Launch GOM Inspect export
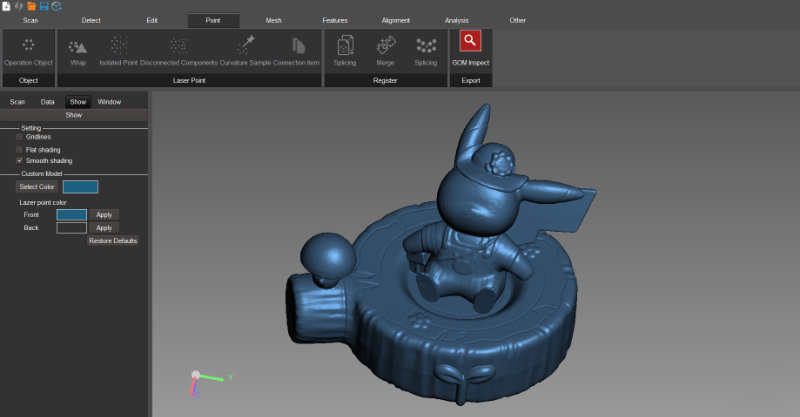The width and height of the screenshot is (800, 417). pos(470,49)
